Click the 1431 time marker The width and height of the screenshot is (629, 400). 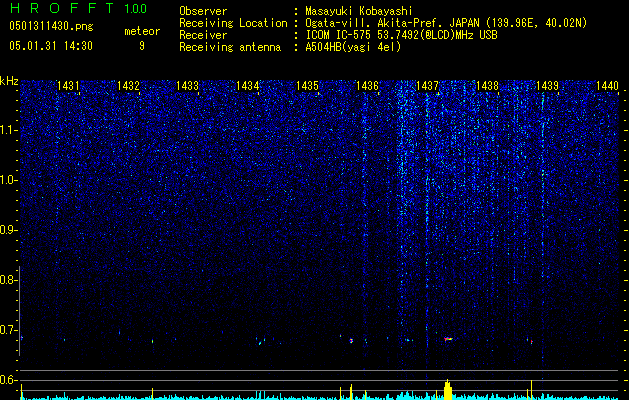(x=68, y=85)
